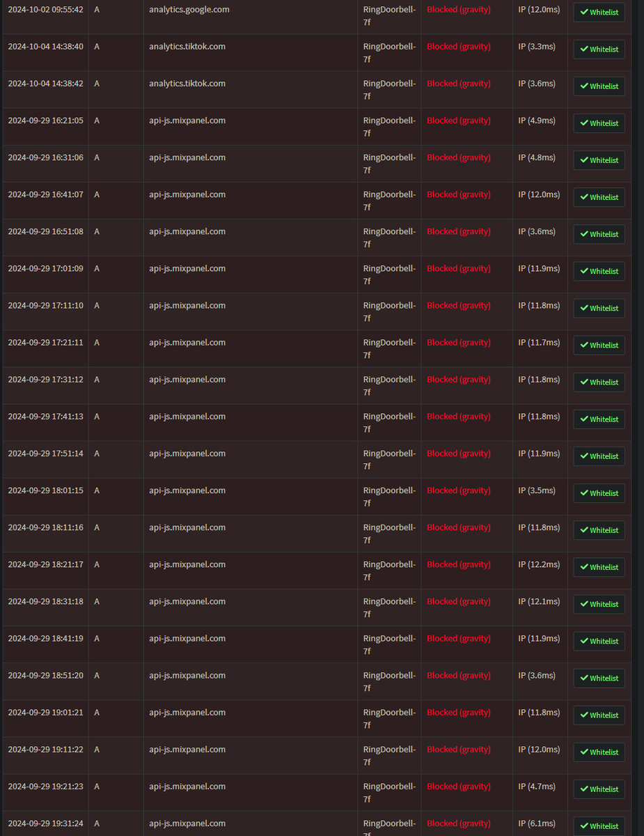Click reply IP (11.7ms) in 17:21:11 row
This screenshot has height=836, width=644.
coord(539,342)
